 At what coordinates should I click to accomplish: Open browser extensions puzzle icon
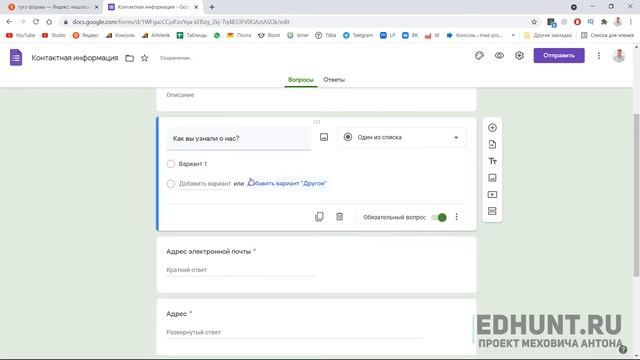[604, 22]
